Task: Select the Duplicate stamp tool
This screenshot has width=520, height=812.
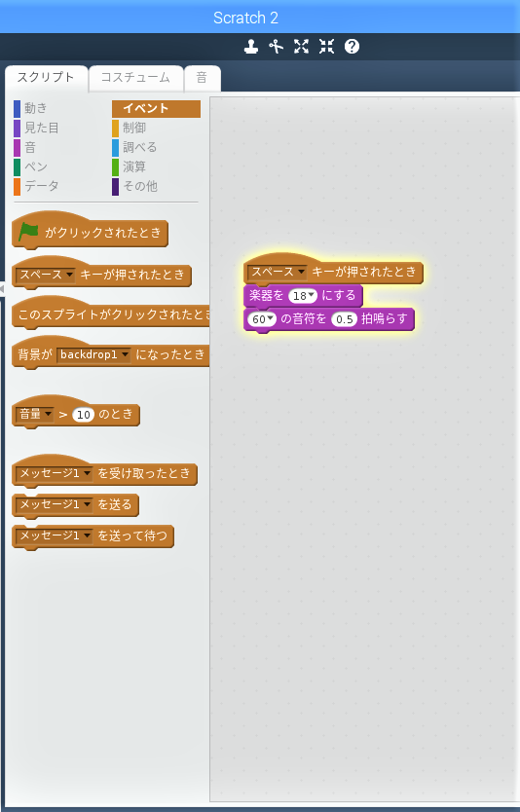Action: (251, 47)
